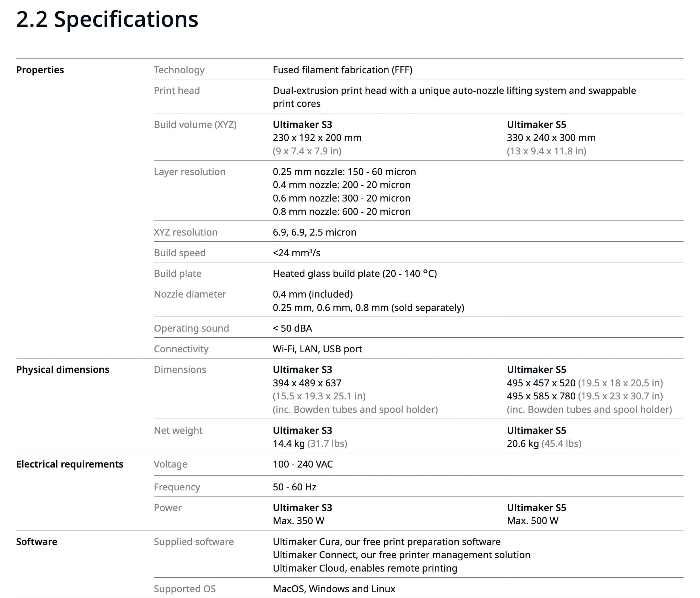Click the Technology row label
The height and width of the screenshot is (598, 700).
179,70
